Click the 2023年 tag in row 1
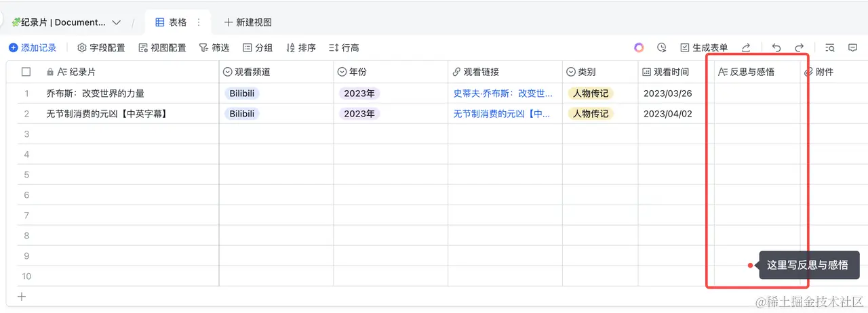868x313 pixels. (359, 93)
